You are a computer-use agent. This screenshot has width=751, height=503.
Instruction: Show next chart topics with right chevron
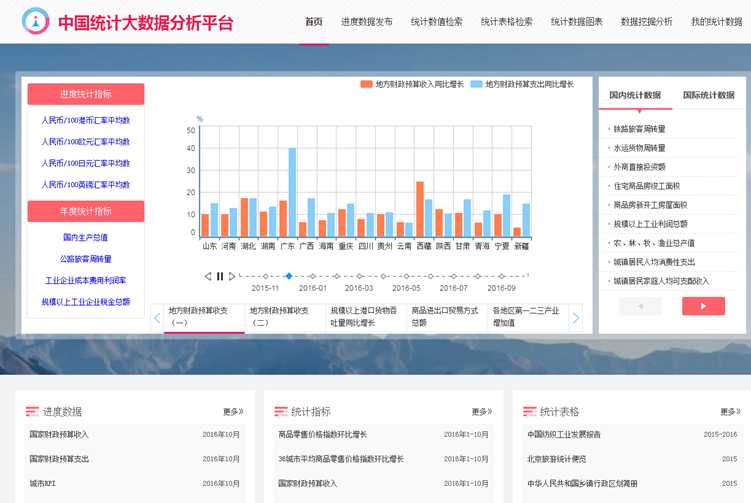[x=576, y=318]
